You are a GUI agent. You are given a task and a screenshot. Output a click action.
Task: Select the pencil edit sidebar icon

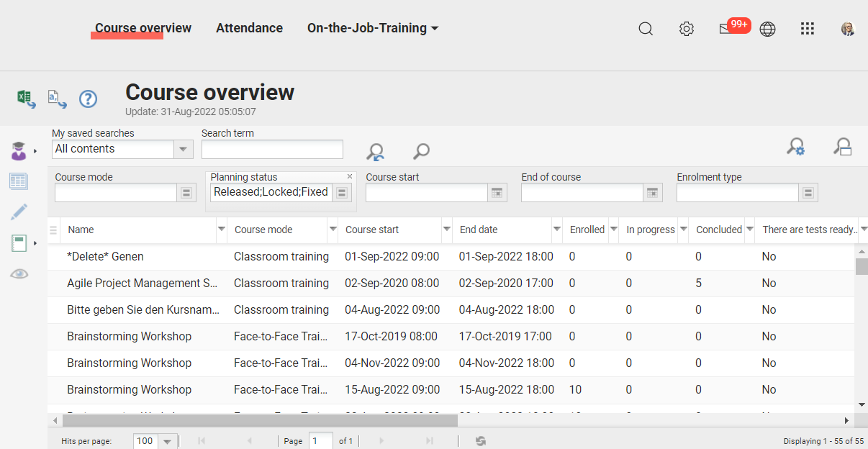click(19, 212)
